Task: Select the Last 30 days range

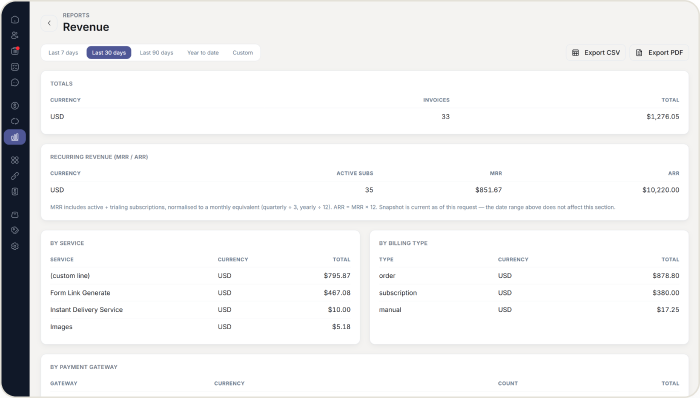Action: (x=109, y=53)
